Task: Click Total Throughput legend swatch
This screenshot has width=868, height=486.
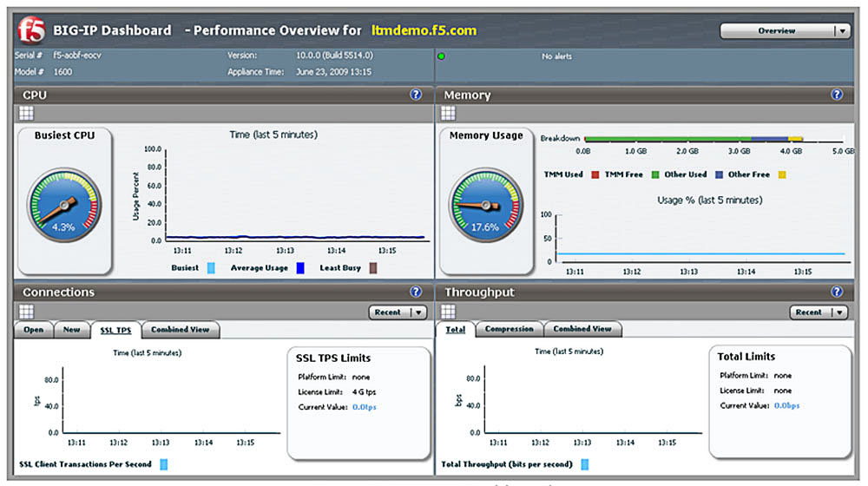Action: click(585, 464)
